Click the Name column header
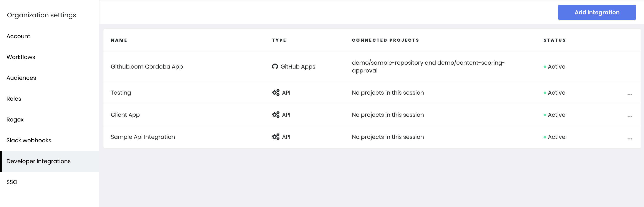Viewport: 644px width, 207px height. point(119,40)
